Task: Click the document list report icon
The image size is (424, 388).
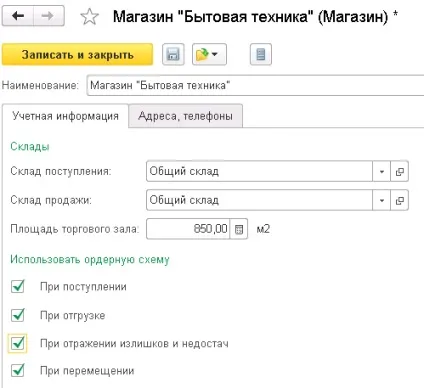Action: pyautogui.click(x=261, y=54)
